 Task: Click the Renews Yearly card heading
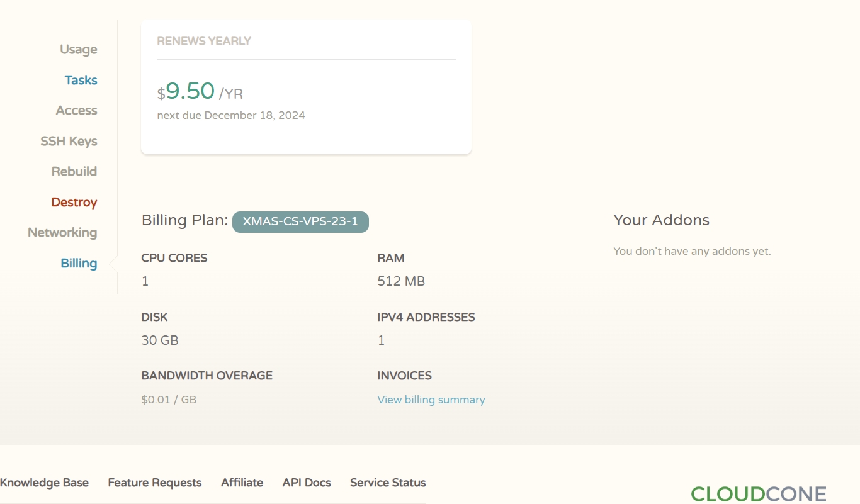click(x=204, y=41)
